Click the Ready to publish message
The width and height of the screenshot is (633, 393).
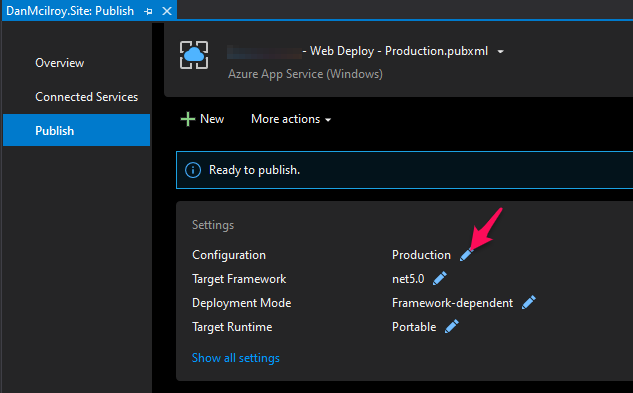pyautogui.click(x=254, y=170)
